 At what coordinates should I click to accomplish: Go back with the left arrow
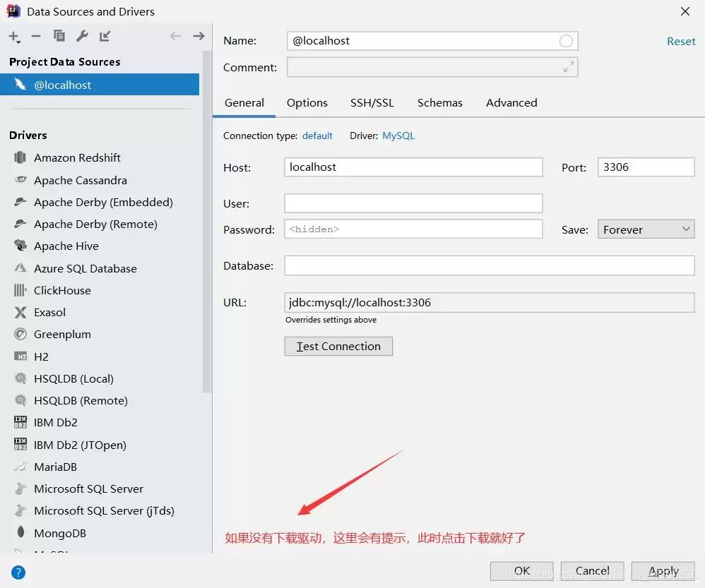tap(175, 36)
